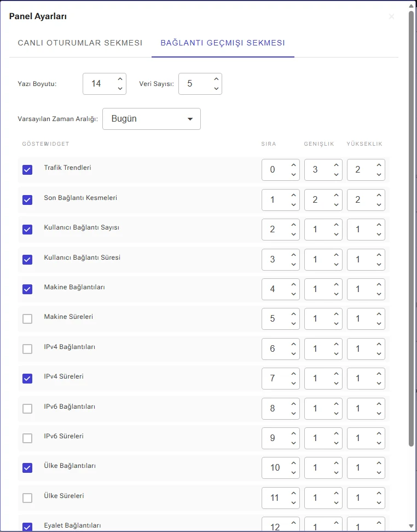Click the IPv6 Süreleri widget label
This screenshot has height=532, width=417.
coord(63,436)
